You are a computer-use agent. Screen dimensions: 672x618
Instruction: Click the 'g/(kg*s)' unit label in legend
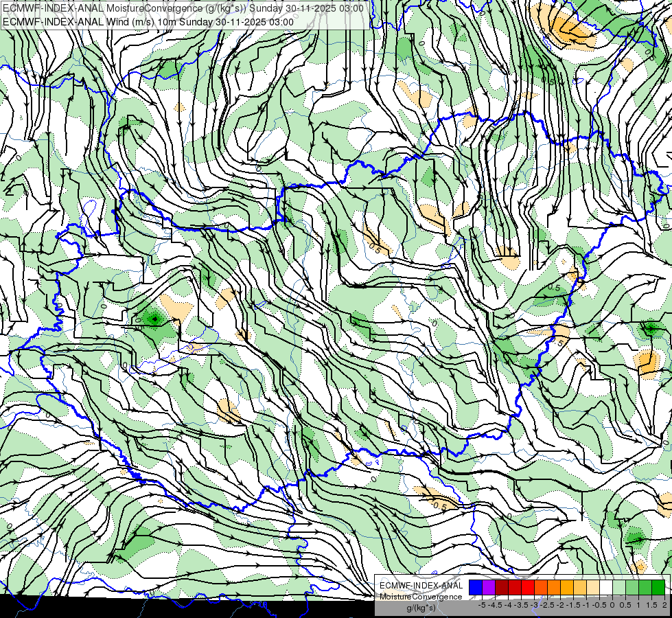421,608
